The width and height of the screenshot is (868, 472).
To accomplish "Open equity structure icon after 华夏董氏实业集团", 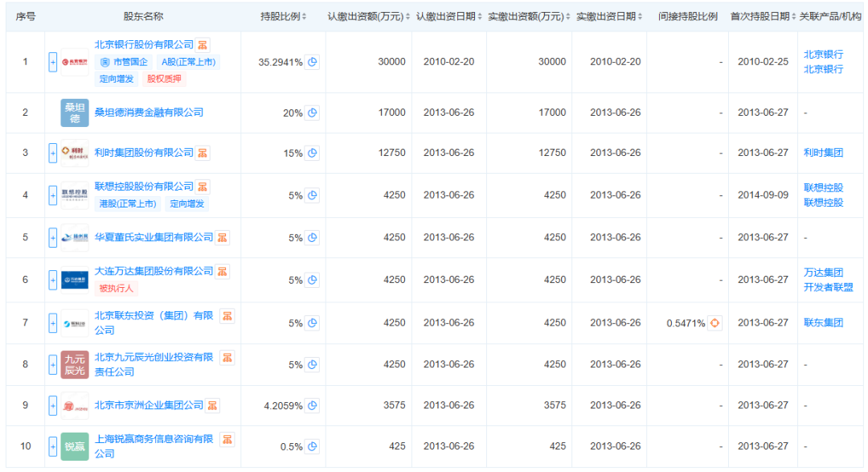I will point(223,238).
